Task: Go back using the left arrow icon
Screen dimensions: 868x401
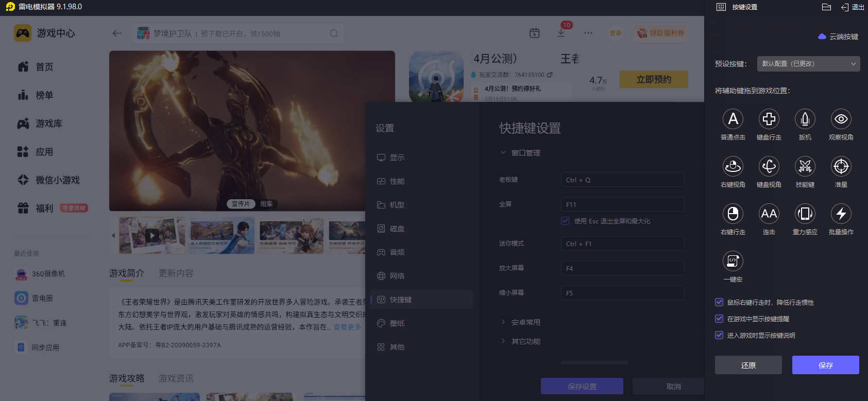Action: tap(117, 33)
